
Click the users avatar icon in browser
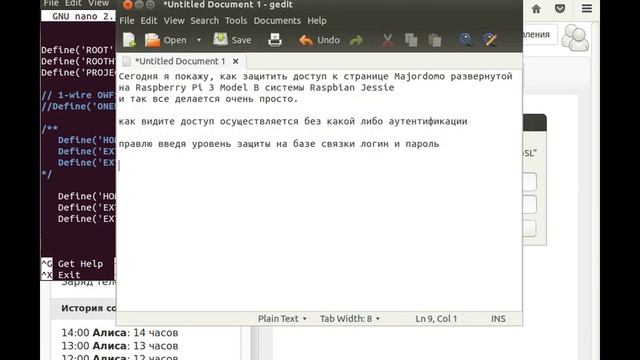tap(575, 38)
